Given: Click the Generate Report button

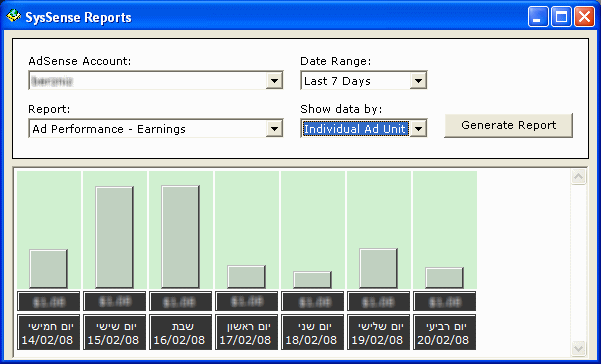Looking at the screenshot, I should (508, 125).
